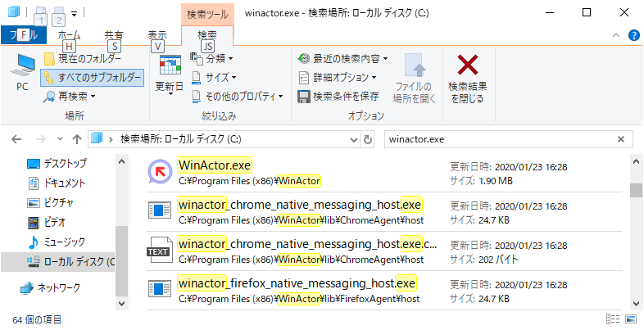Screen dimensions: 644x330
Task: Click navigation pane scroll up arrow
Action: click(121, 162)
